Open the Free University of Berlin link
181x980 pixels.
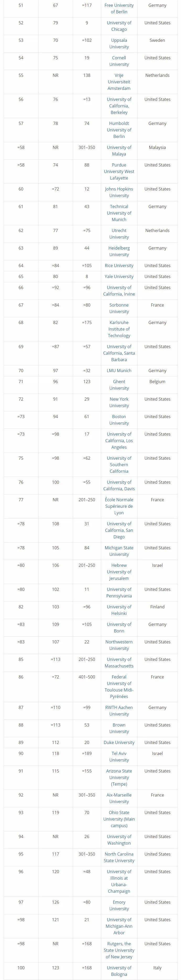(x=119, y=9)
